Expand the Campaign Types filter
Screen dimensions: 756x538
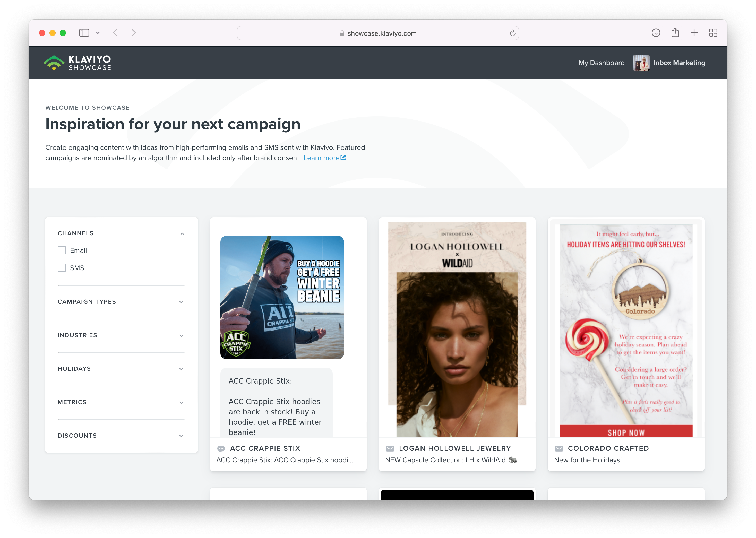click(x=181, y=302)
